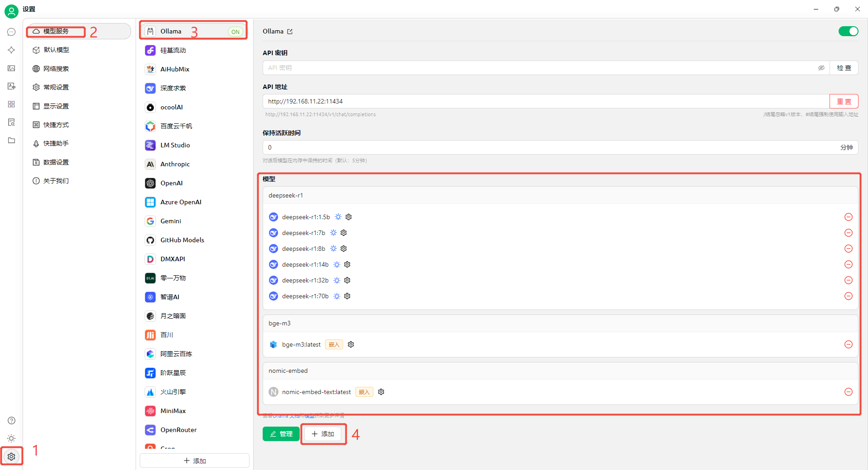Image resolution: width=868 pixels, height=470 pixels.
Task: Open the mini apps grid icon
Action: [11, 104]
